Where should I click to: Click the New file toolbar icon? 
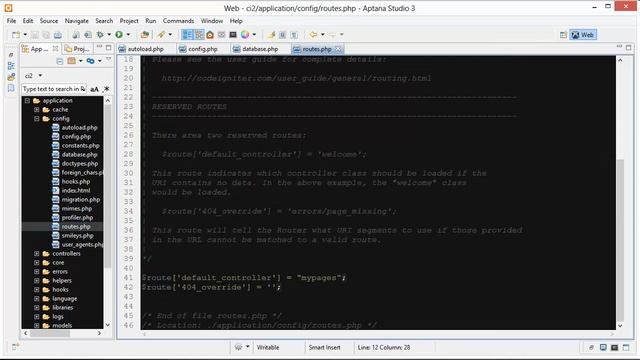tap(16, 35)
